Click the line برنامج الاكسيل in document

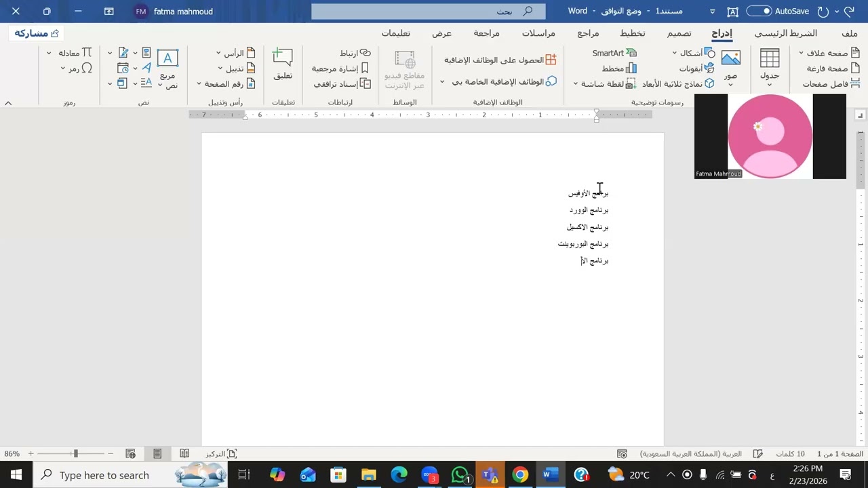587,227
